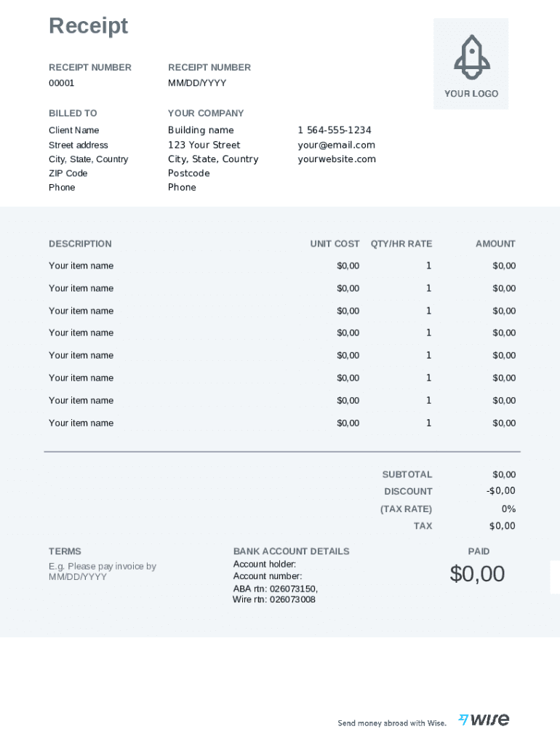Open the yourwebsite.com link
The image size is (560, 745).
click(x=337, y=159)
